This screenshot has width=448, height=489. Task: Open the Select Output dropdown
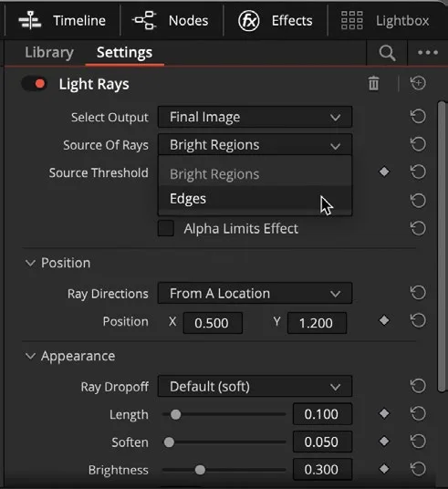pyautogui.click(x=255, y=117)
